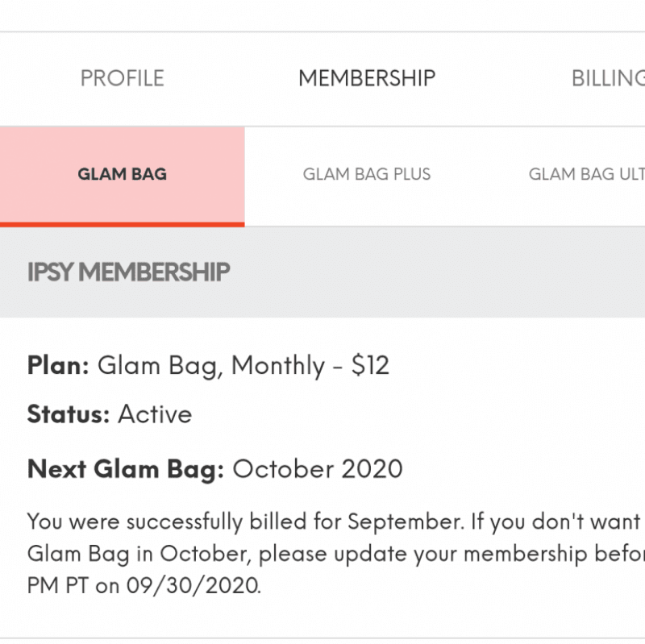
Task: Switch to the MEMBERSHIP tab
Action: pyautogui.click(x=367, y=77)
